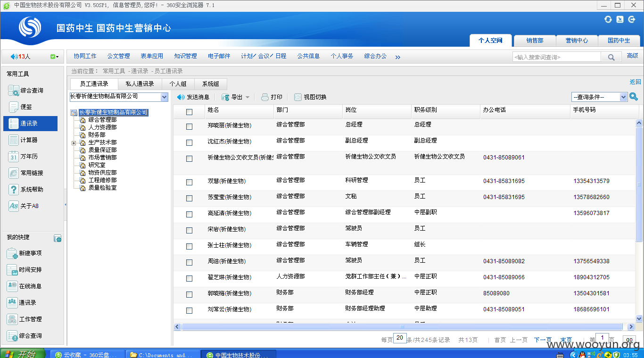Go to 下一页 next page
Viewport: 644px width, 358px height.
click(543, 340)
